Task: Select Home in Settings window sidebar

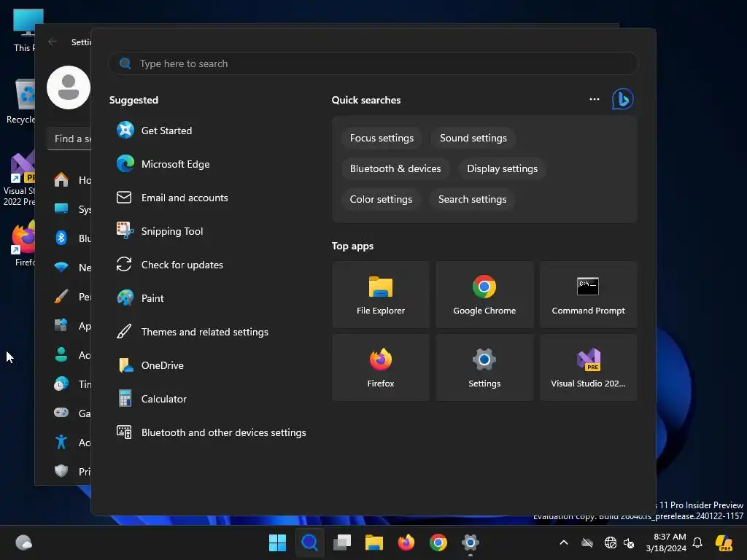Action: [x=71, y=180]
